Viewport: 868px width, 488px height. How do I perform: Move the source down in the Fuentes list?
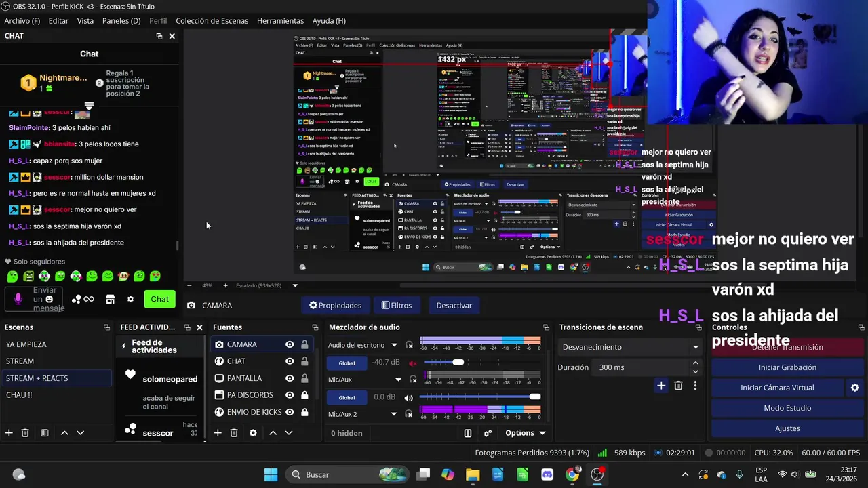point(288,432)
